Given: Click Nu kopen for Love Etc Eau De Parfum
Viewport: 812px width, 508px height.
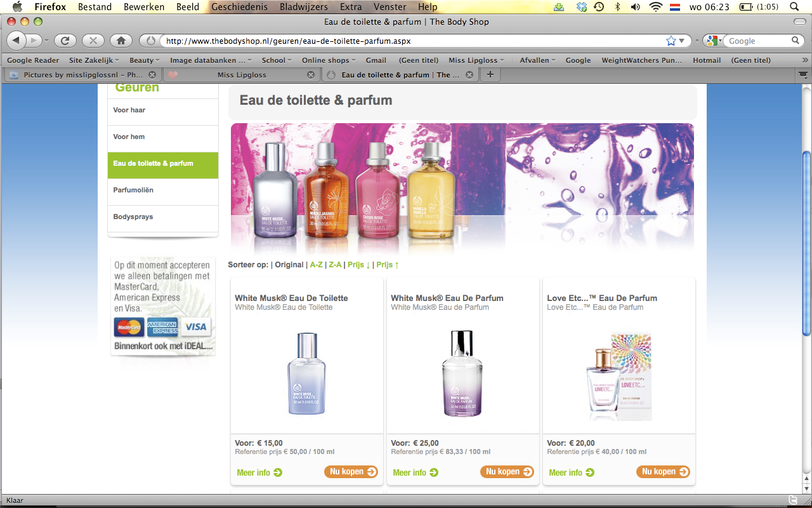Looking at the screenshot, I should click(663, 472).
